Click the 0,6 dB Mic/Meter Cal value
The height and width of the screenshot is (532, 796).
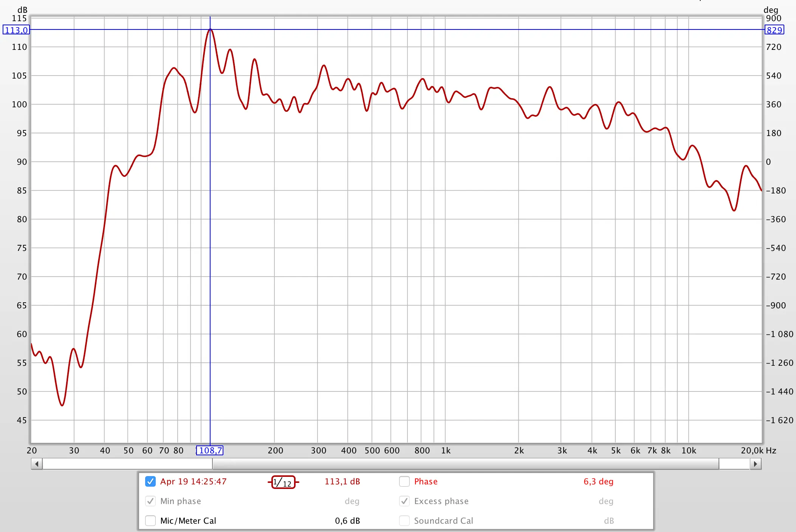(x=347, y=521)
